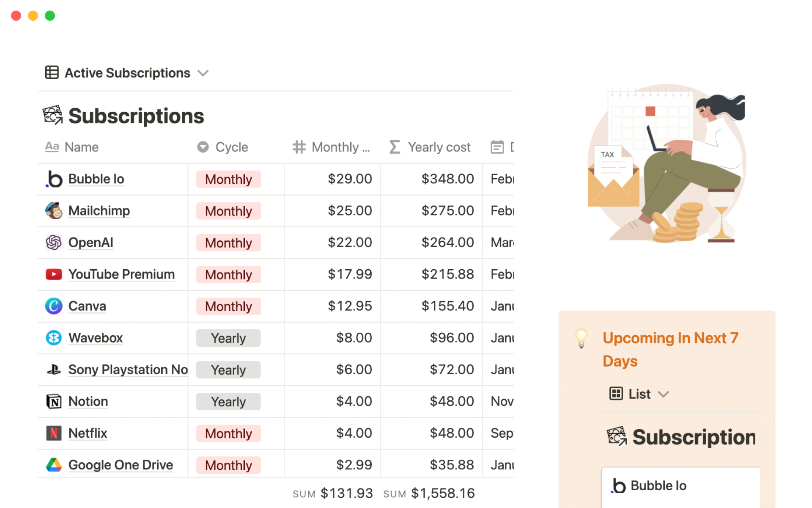
Task: Click the Yearly cost column header
Action: click(x=439, y=147)
